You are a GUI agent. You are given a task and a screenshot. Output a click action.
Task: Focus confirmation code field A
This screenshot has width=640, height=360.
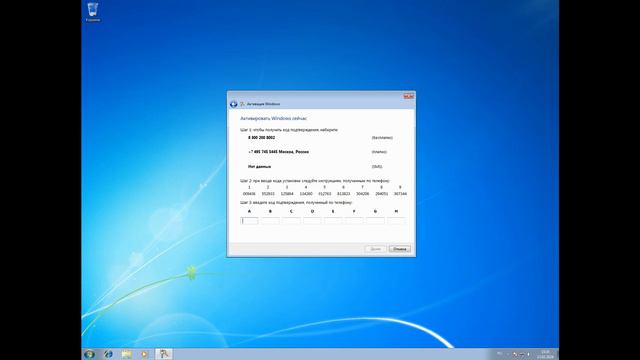tap(249, 221)
